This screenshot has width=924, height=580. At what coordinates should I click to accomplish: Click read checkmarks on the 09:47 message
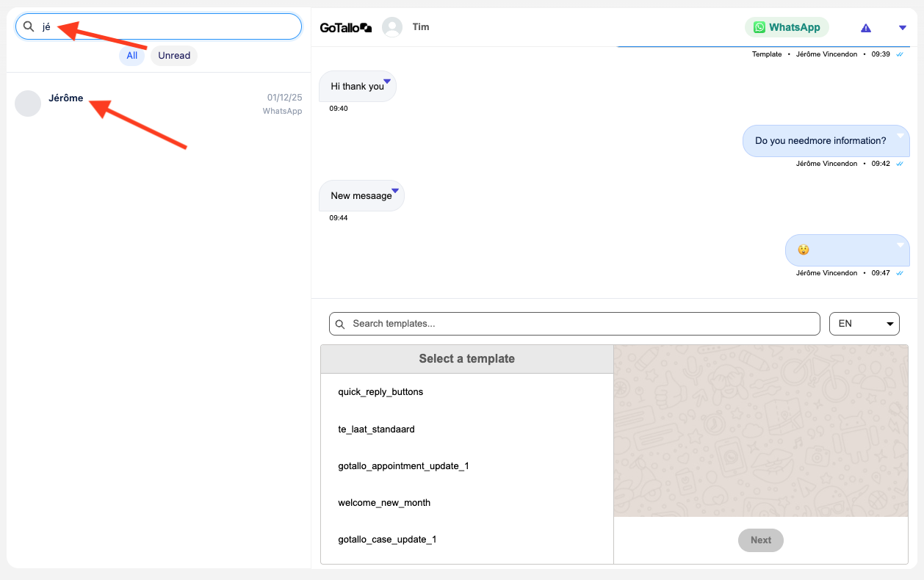900,273
